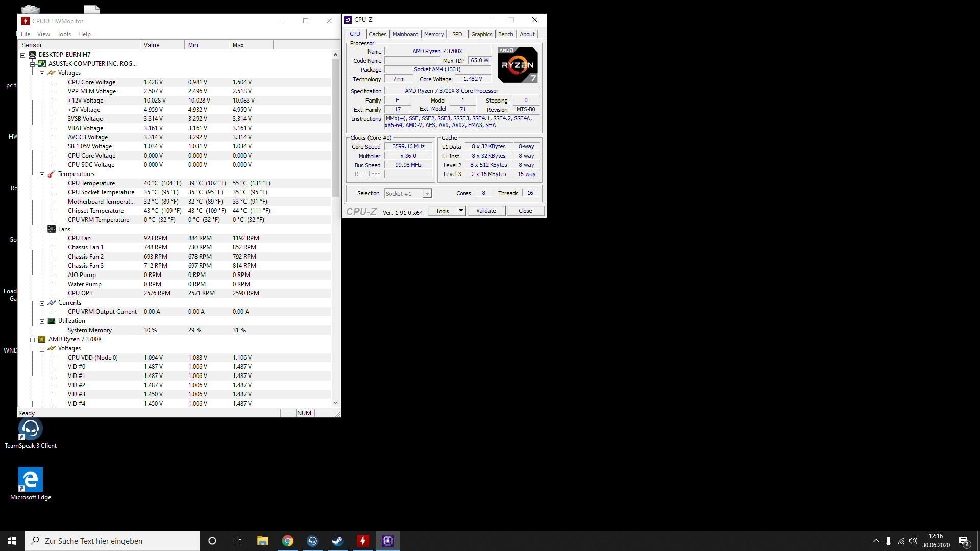The width and height of the screenshot is (980, 551).
Task: Click the Temperatures thermometer icon
Action: (x=52, y=174)
